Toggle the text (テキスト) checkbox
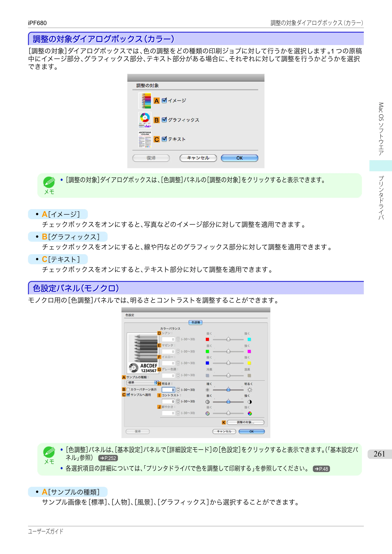This screenshot has height=554, width=392. (x=164, y=139)
